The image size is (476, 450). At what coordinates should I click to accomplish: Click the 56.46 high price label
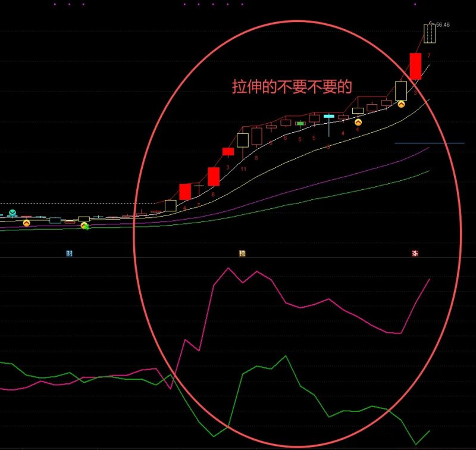tap(443, 25)
